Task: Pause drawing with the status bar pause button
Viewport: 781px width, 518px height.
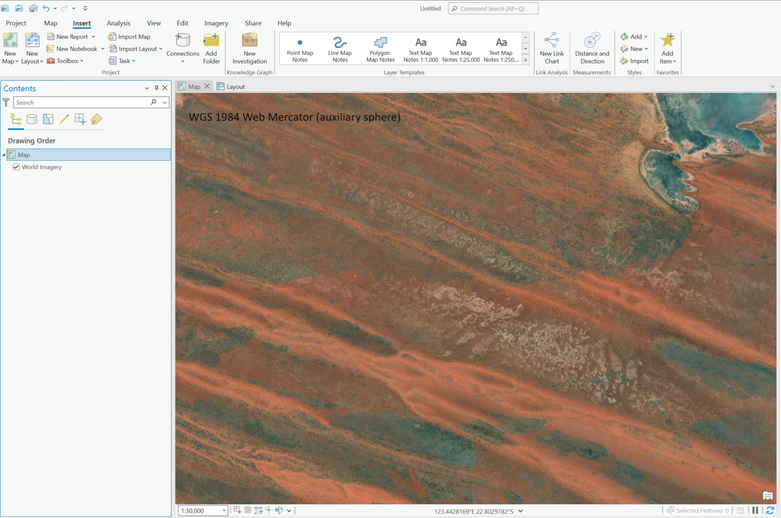Action: coord(755,511)
